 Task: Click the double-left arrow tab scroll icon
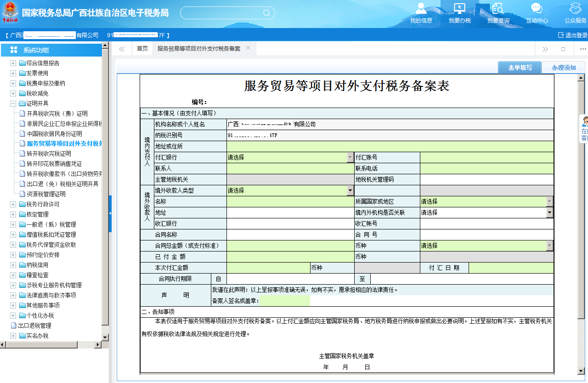[122, 49]
